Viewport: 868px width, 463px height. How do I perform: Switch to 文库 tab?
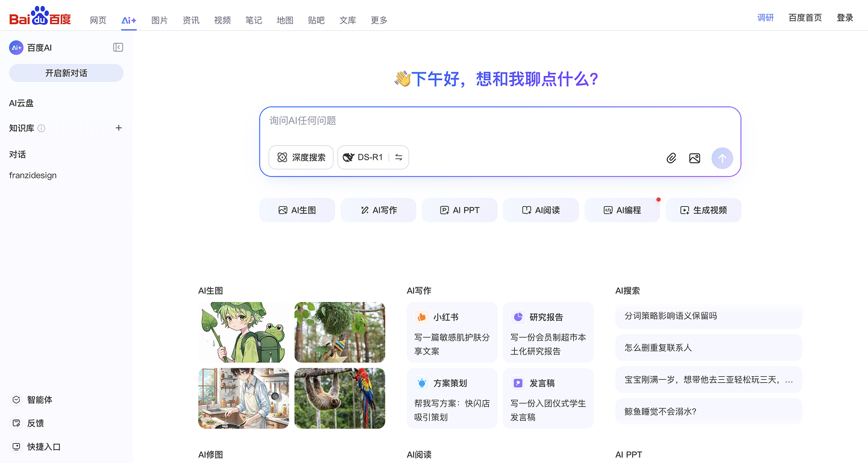[x=348, y=20]
